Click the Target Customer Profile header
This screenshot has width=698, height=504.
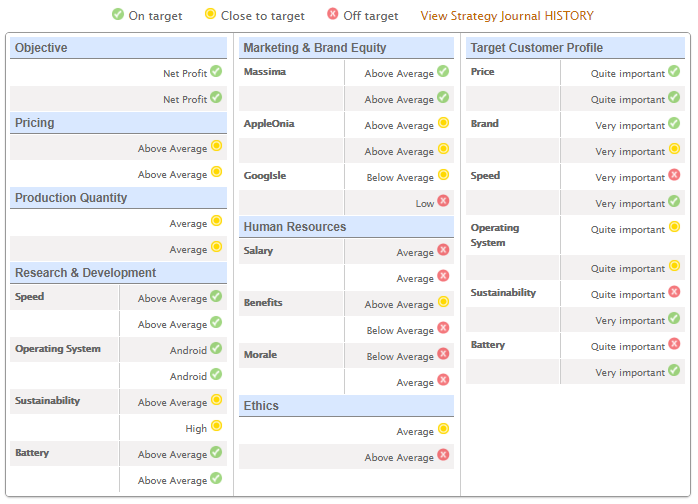click(536, 48)
